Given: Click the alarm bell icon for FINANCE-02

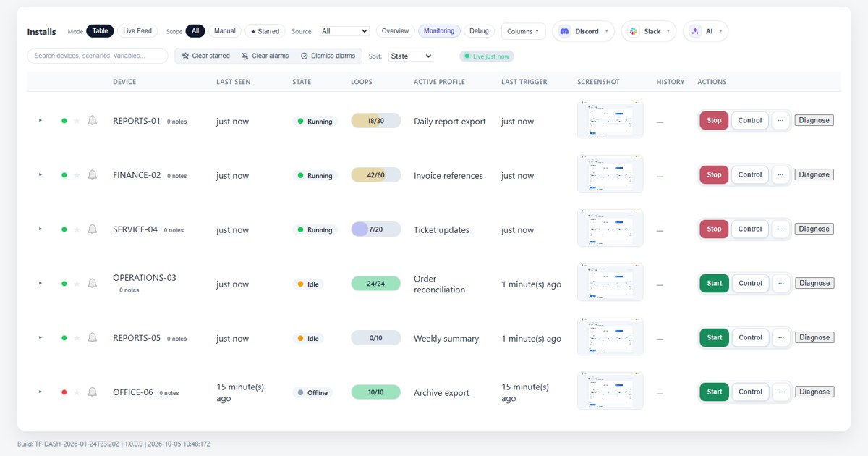Looking at the screenshot, I should tap(93, 175).
